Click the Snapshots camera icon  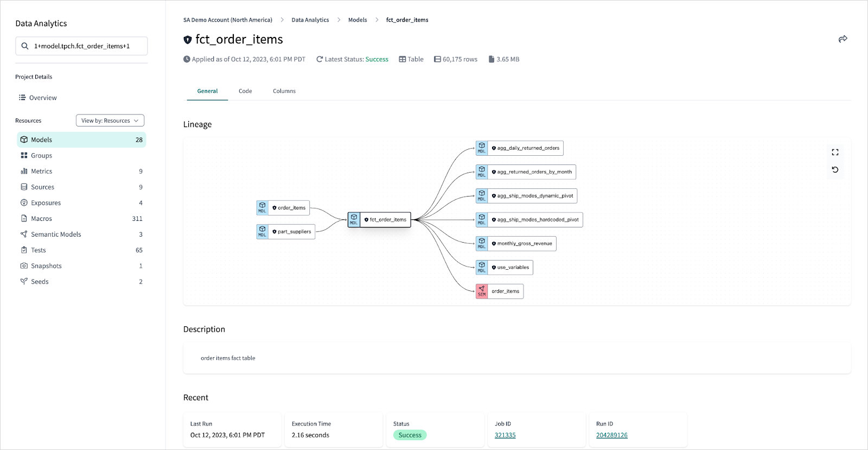pos(24,265)
